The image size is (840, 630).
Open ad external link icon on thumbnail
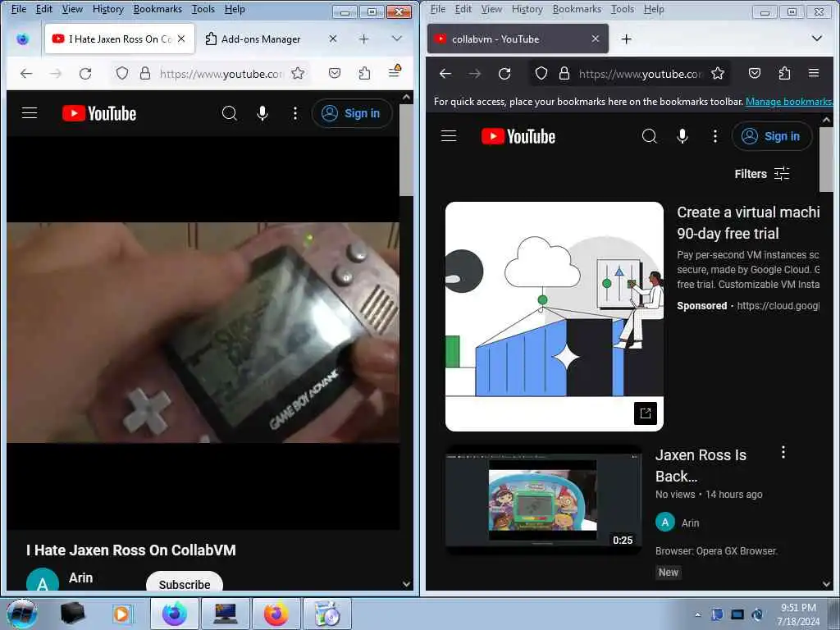point(645,413)
